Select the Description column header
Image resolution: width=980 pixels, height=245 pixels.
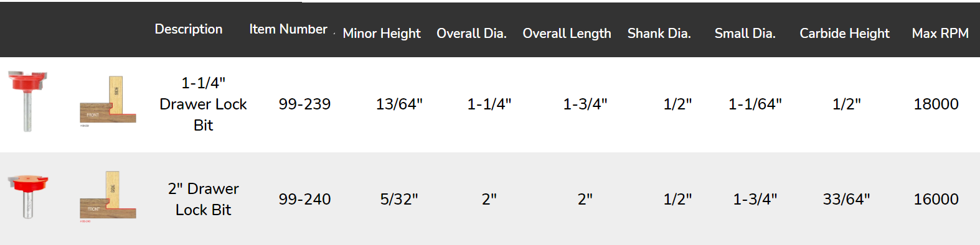coord(189,29)
